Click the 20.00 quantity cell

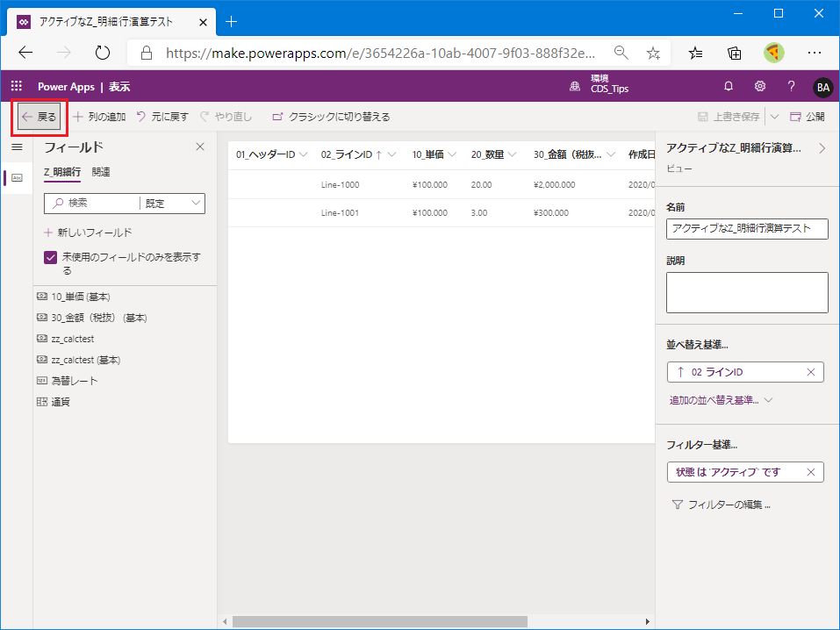[481, 185]
